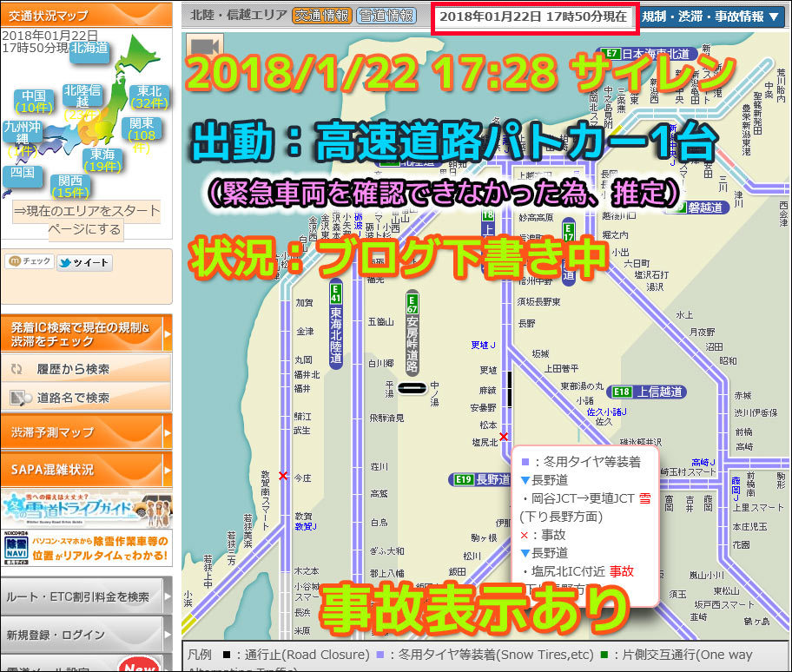Viewport: 792px width, 672px height.
Task: Open 履歴から検索
Action: coord(86,369)
